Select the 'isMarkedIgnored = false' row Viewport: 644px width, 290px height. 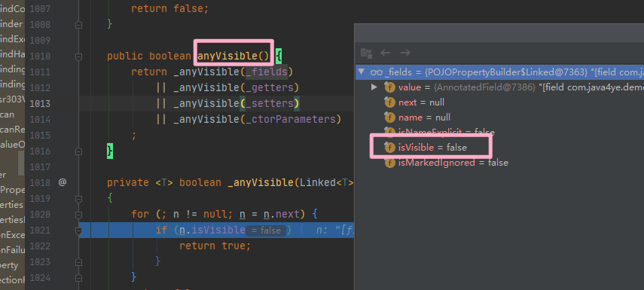click(499, 163)
